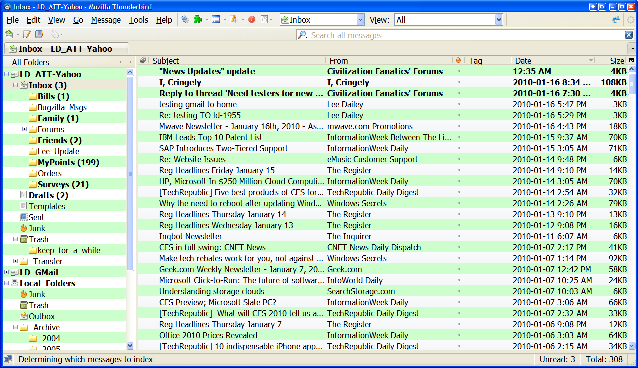Image resolution: width=638 pixels, height=368 pixels.
Task: Click the Junk flame folder in Local Folders
Action: coord(24,294)
